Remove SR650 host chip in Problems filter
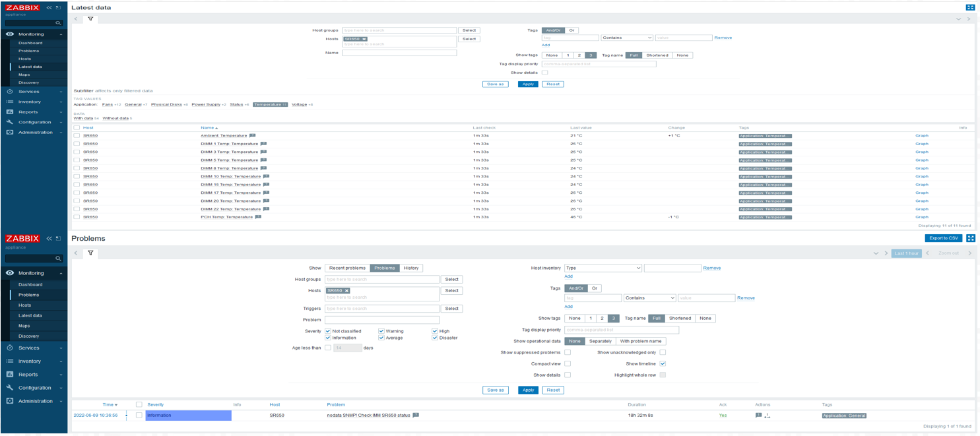This screenshot has height=436, width=980. click(346, 291)
